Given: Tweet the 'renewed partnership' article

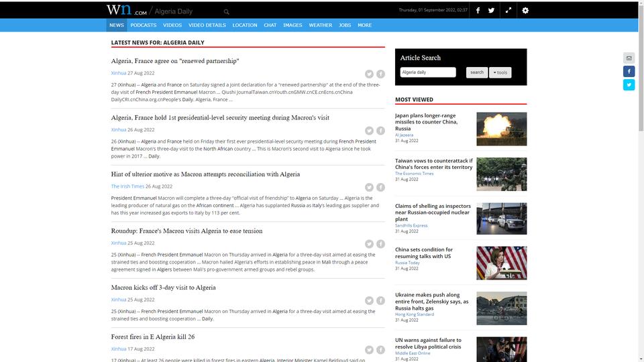Looking at the screenshot, I should pyautogui.click(x=369, y=74).
